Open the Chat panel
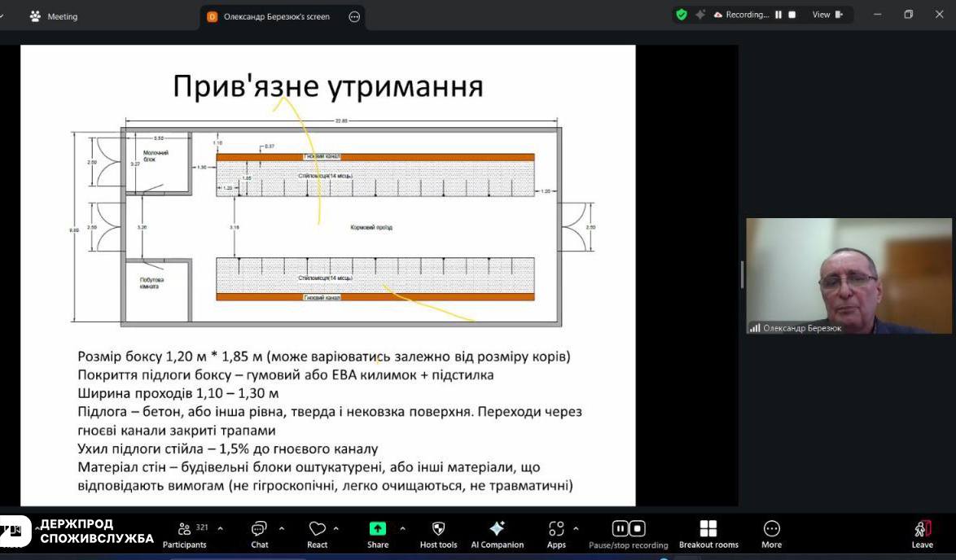 259,533
